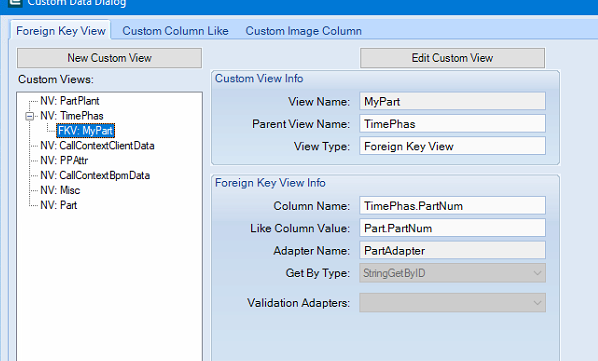598x361 pixels.
Task: Click the View Type field
Action: (452, 146)
